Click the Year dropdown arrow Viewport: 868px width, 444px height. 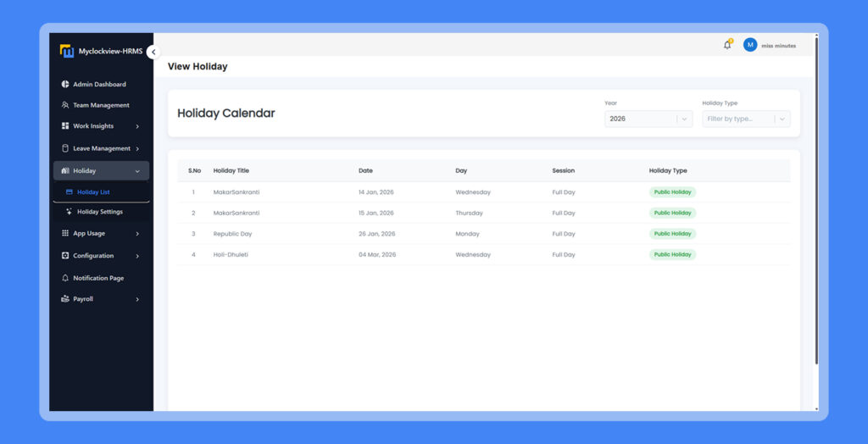pyautogui.click(x=684, y=119)
